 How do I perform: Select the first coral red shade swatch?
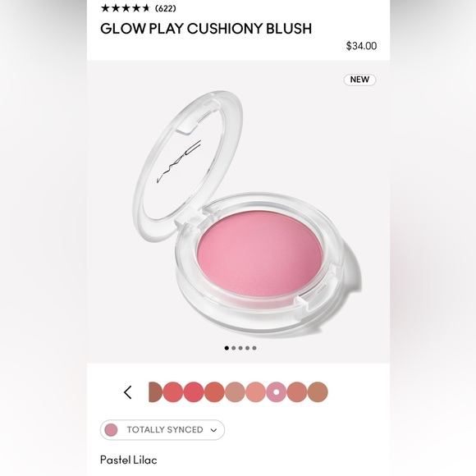tap(173, 392)
